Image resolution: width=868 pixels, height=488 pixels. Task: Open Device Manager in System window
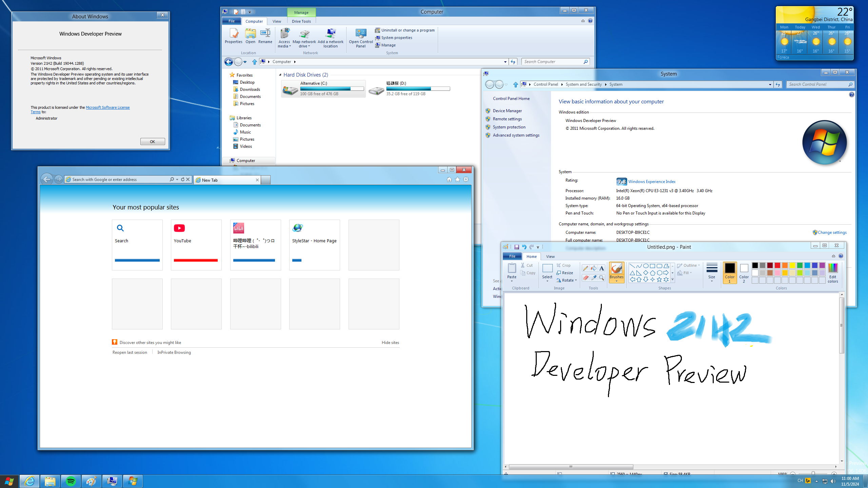(x=507, y=111)
